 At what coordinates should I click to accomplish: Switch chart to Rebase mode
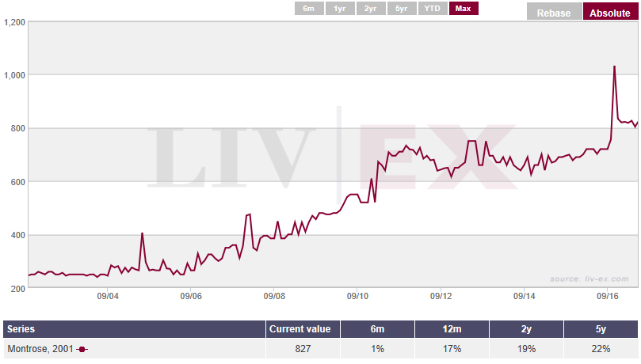(x=554, y=12)
